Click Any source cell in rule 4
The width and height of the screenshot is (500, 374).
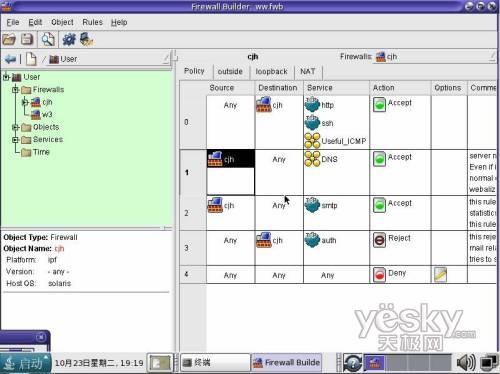[230, 275]
